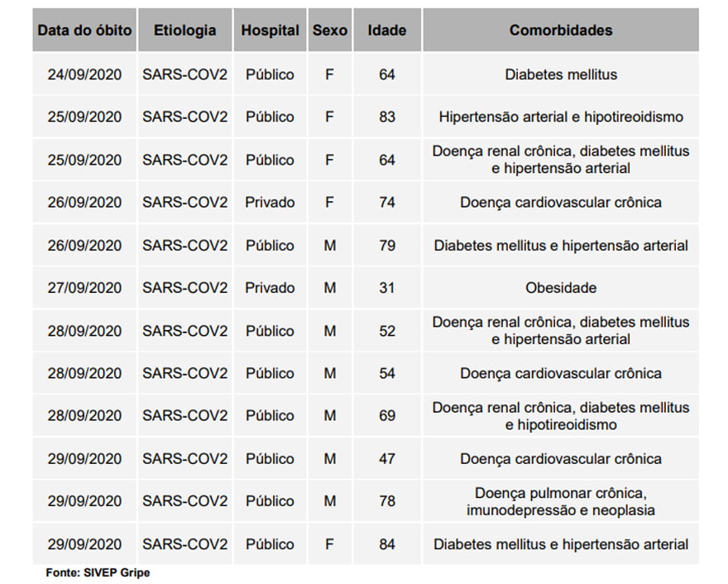
Task: Click the date cell 24/09/2020
Action: pos(84,74)
